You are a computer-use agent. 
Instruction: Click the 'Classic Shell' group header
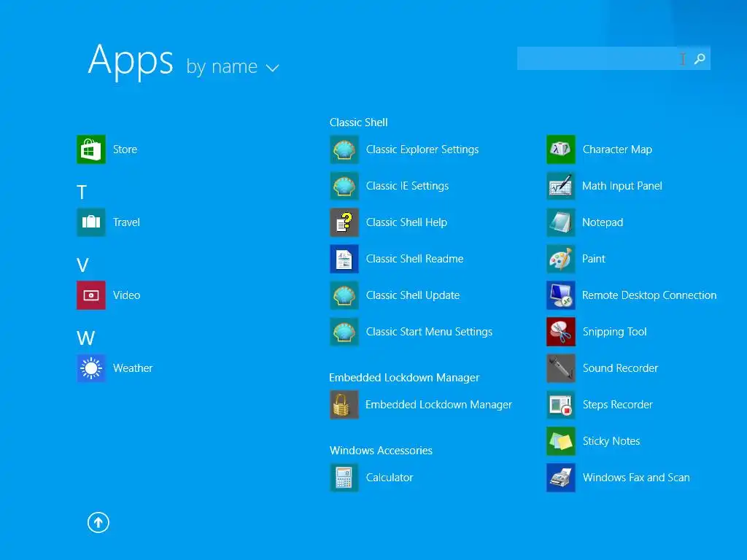click(359, 122)
